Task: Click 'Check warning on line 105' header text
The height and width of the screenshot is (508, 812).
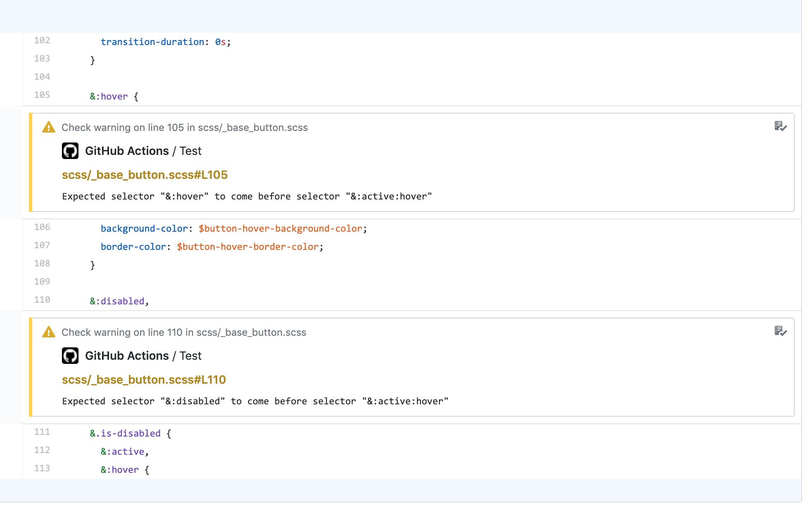Action: click(x=185, y=128)
